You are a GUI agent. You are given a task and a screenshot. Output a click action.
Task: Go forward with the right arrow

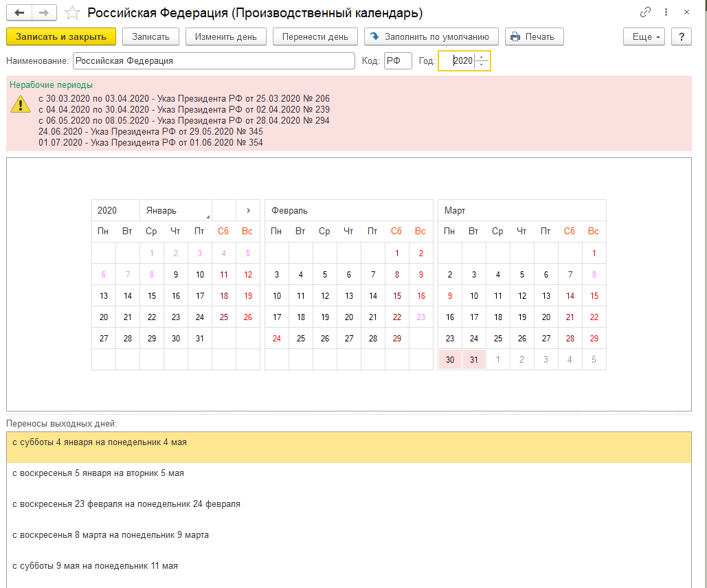point(44,13)
